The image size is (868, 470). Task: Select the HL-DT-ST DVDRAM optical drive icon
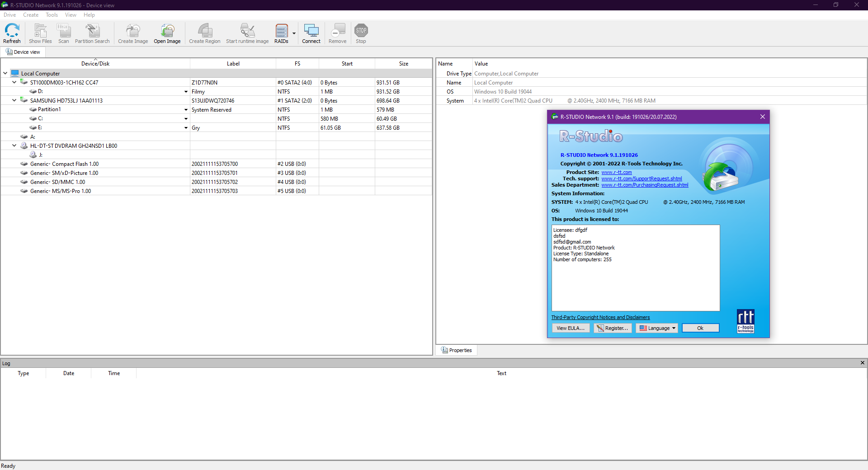pyautogui.click(x=24, y=146)
